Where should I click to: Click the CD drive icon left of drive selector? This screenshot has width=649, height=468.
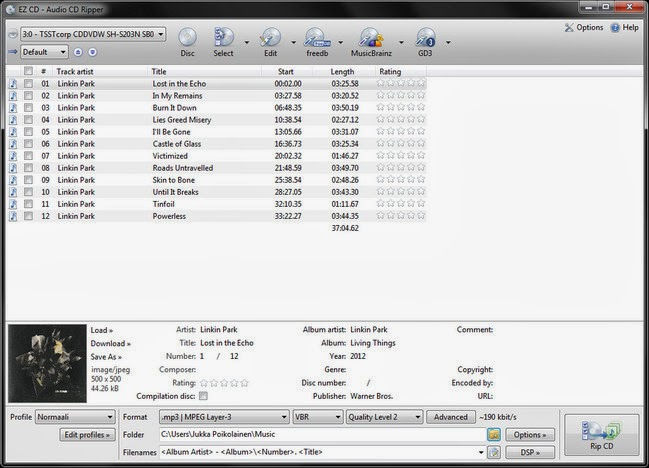click(x=13, y=34)
